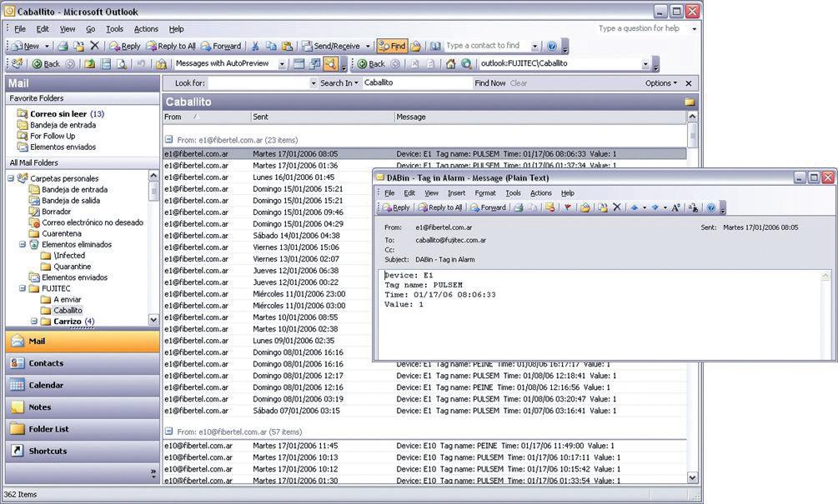Image resolution: width=838 pixels, height=504 pixels.
Task: Click the Web toolbar Home icon
Action: [x=450, y=64]
